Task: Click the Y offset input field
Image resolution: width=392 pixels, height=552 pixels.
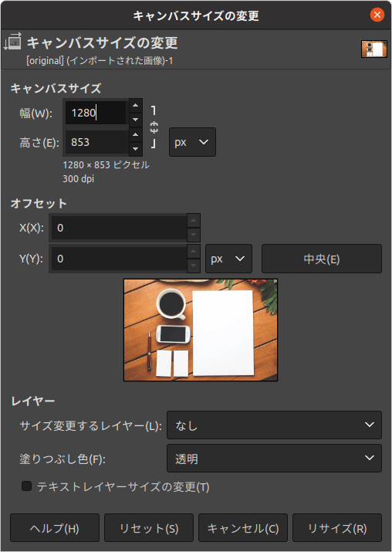Action: [119, 259]
